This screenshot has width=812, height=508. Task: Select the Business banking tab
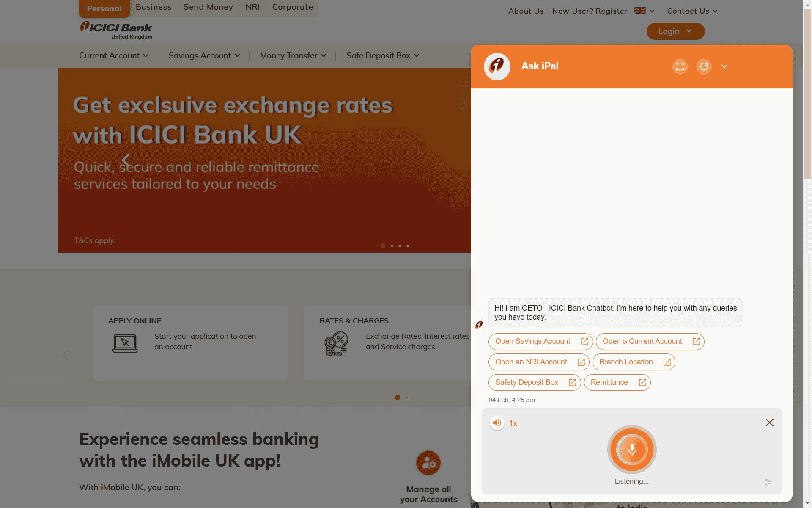(153, 7)
